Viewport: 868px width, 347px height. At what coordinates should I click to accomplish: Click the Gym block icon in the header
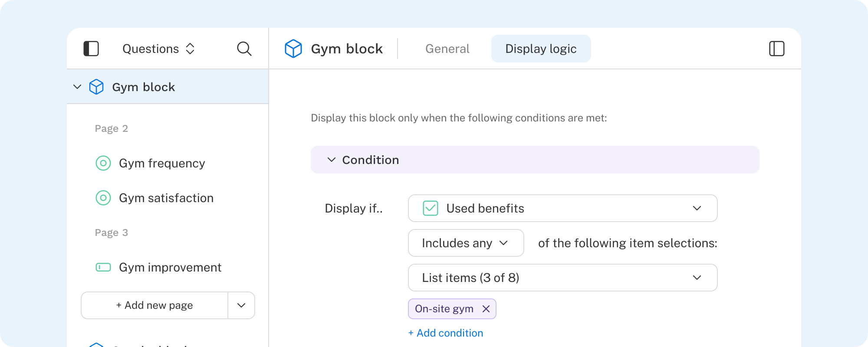[293, 49]
